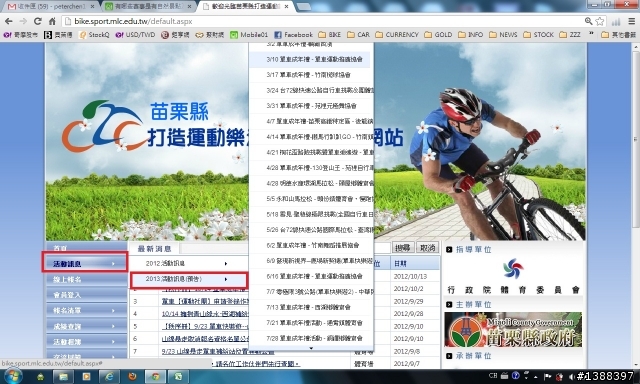Switch to Chrome in the taskbar

(156, 376)
